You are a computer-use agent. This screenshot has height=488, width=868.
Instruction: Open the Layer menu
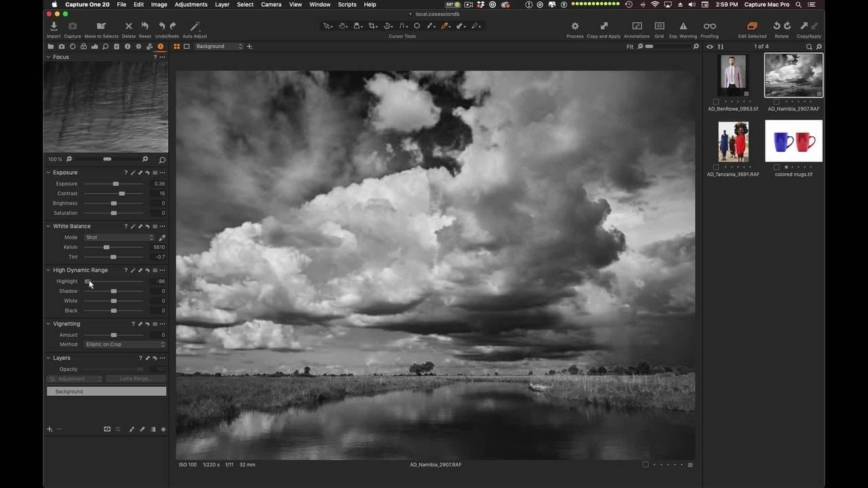[222, 5]
